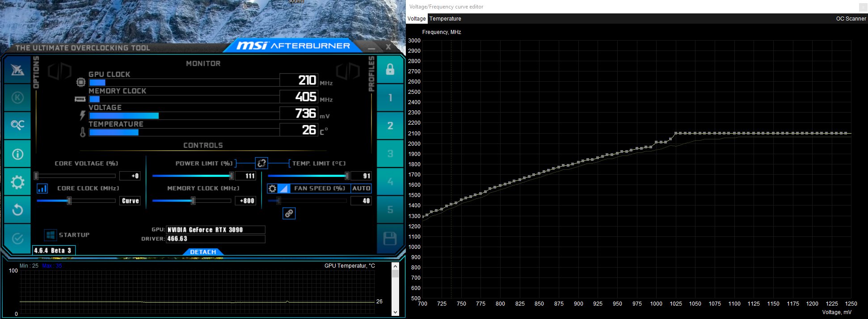Select profile slot 5
The width and height of the screenshot is (868, 319).
(x=390, y=210)
